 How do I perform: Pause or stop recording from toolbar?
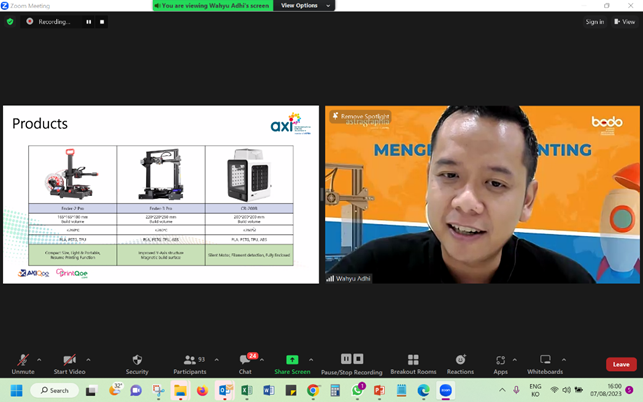[x=352, y=363]
